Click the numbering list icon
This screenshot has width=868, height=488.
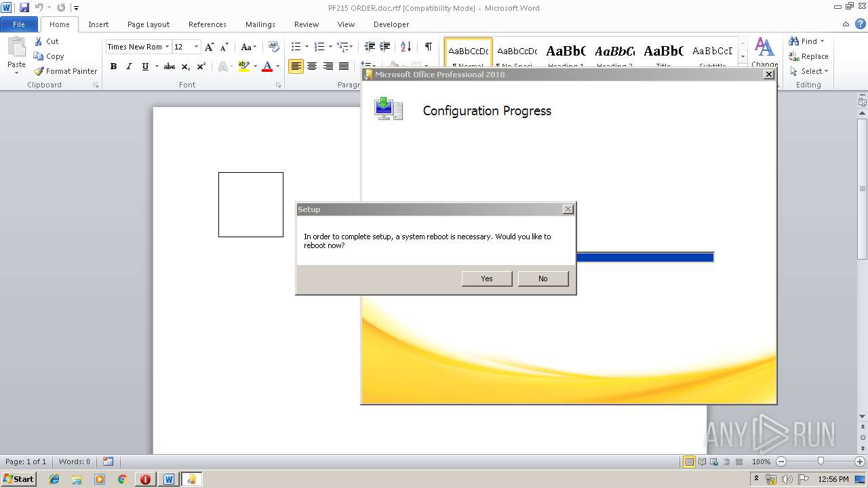[320, 47]
